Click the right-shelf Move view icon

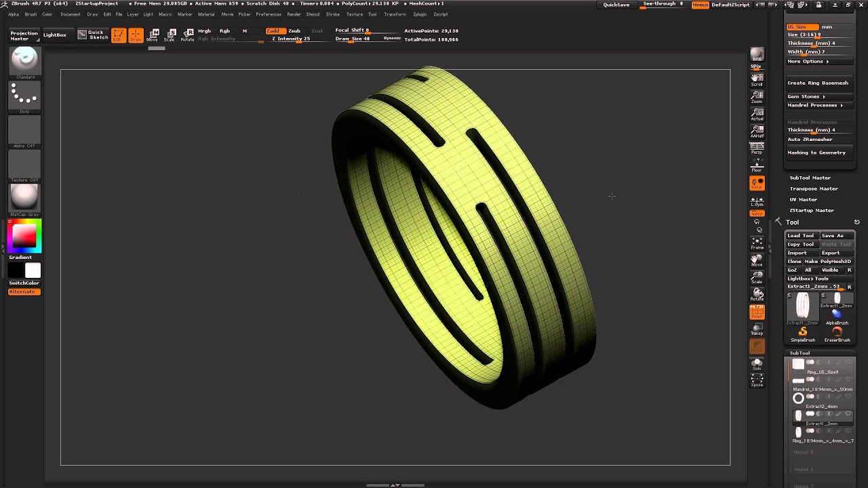(x=757, y=260)
